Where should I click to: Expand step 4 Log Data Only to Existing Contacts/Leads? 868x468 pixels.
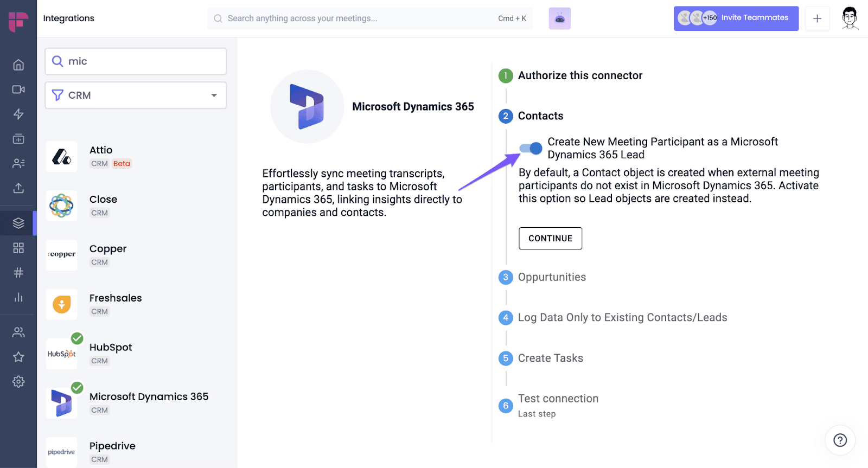point(613,318)
